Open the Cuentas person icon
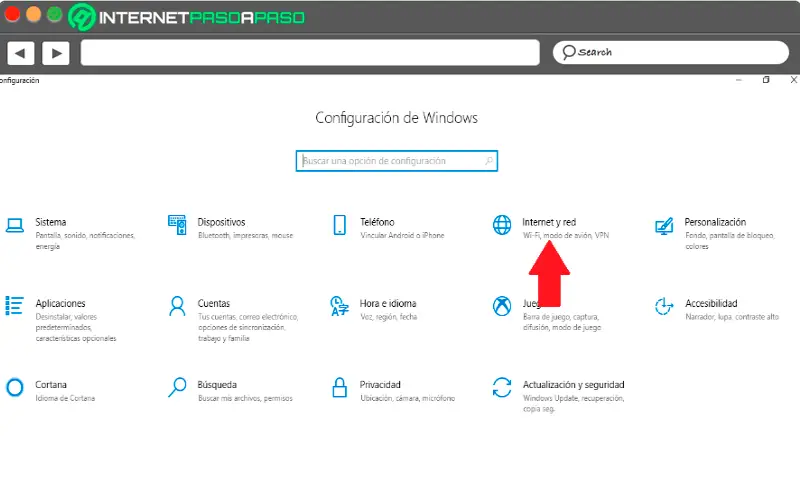The image size is (800, 500). click(177, 306)
